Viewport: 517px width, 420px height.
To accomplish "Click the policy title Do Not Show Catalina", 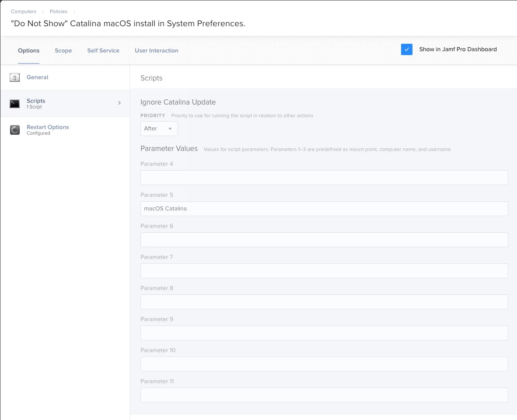I will tap(128, 24).
